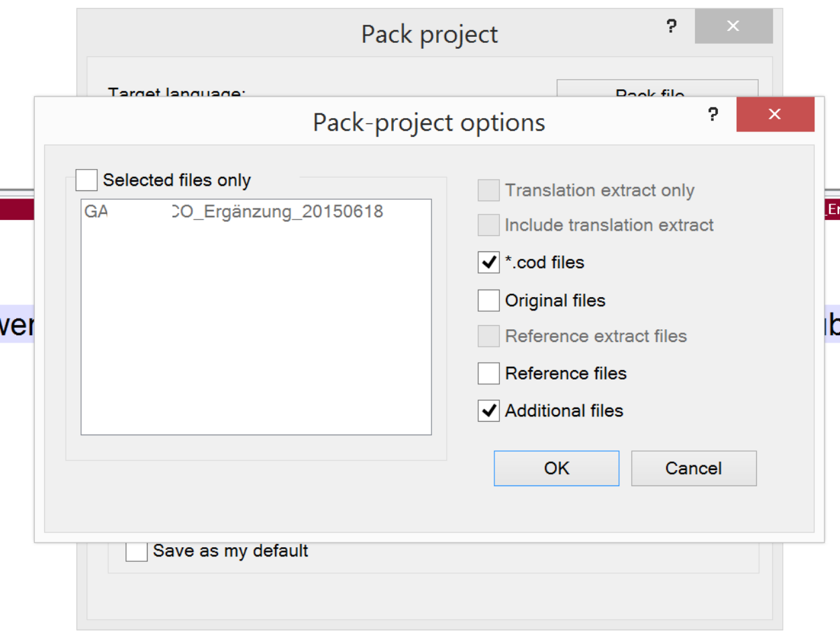Click the help icon in Pack project window

click(x=671, y=26)
